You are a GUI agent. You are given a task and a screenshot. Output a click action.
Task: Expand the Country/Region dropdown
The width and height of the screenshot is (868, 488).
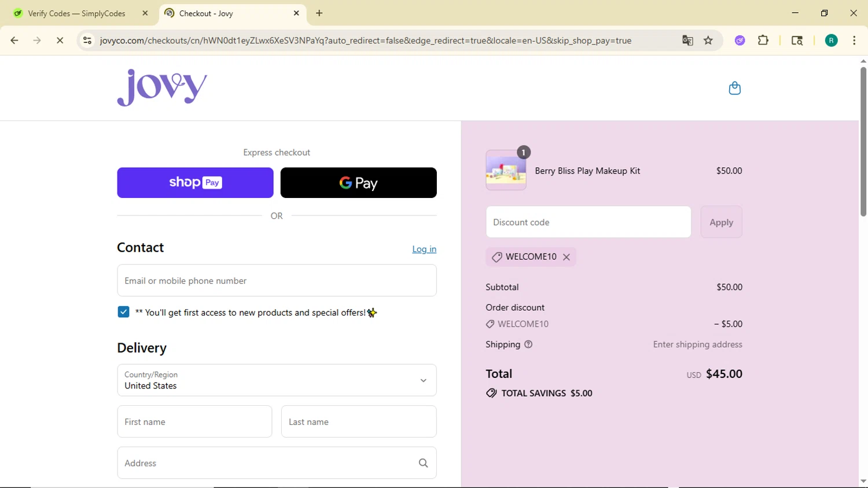(277, 380)
